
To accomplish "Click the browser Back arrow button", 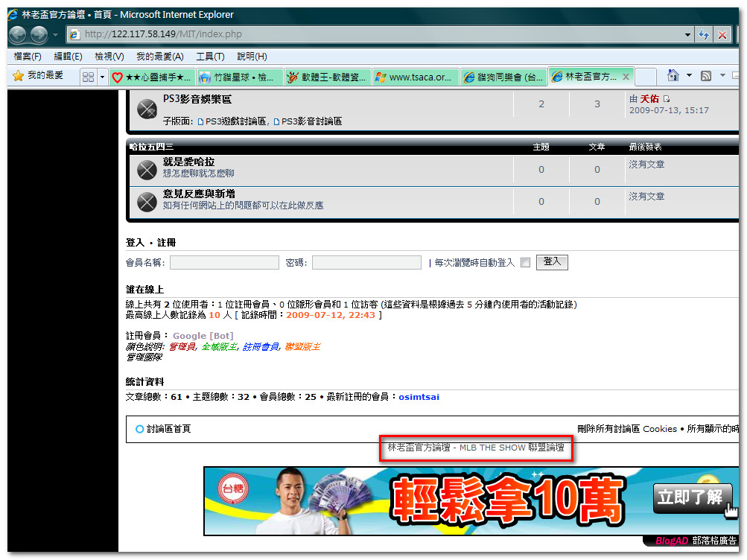I will click(18, 34).
